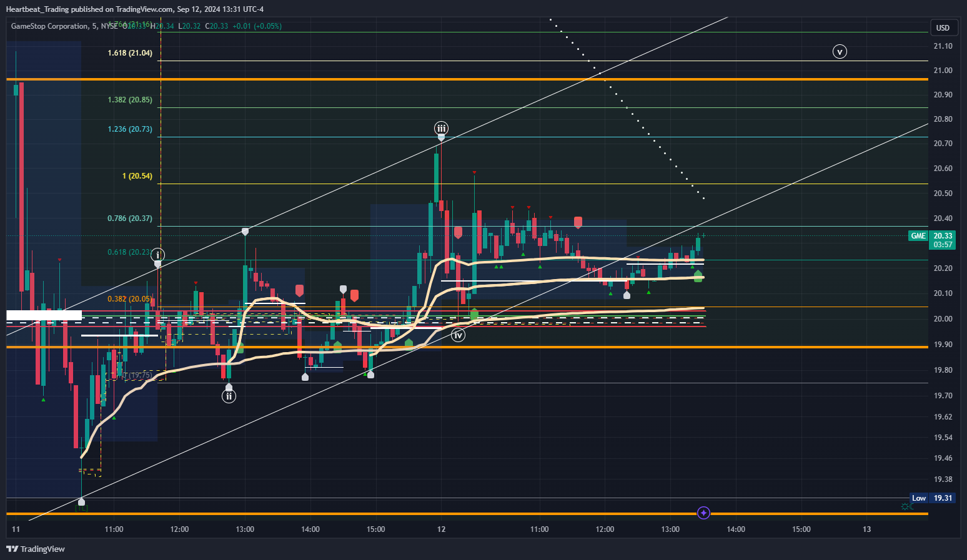Click the 19.62 price axis label
Image resolution: width=967 pixels, height=560 pixels.
coord(943,417)
